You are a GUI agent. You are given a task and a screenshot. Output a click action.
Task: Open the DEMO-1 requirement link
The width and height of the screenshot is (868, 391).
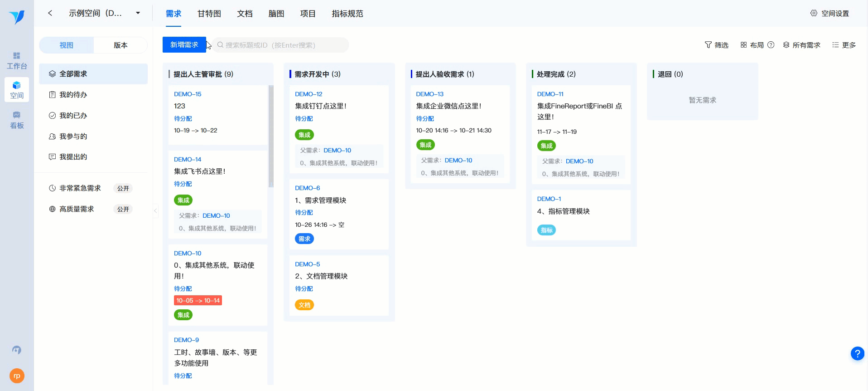click(x=549, y=199)
